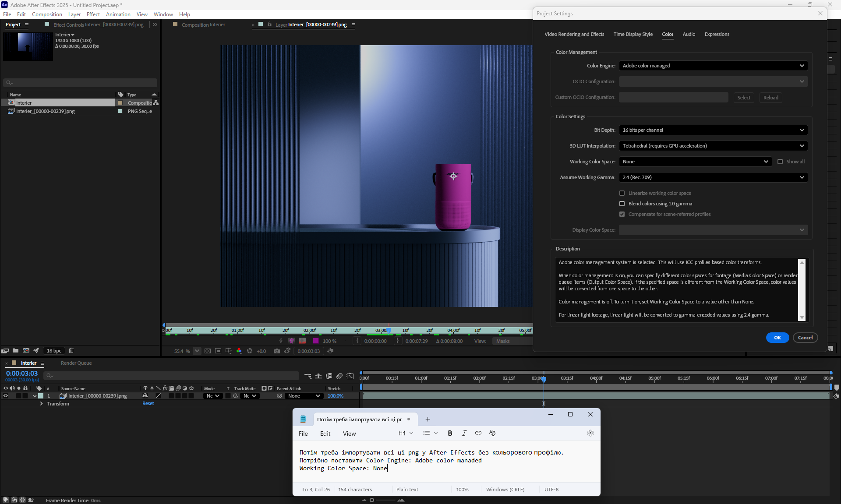Check the Show all checkbox
The image size is (841, 504).
[x=780, y=162]
